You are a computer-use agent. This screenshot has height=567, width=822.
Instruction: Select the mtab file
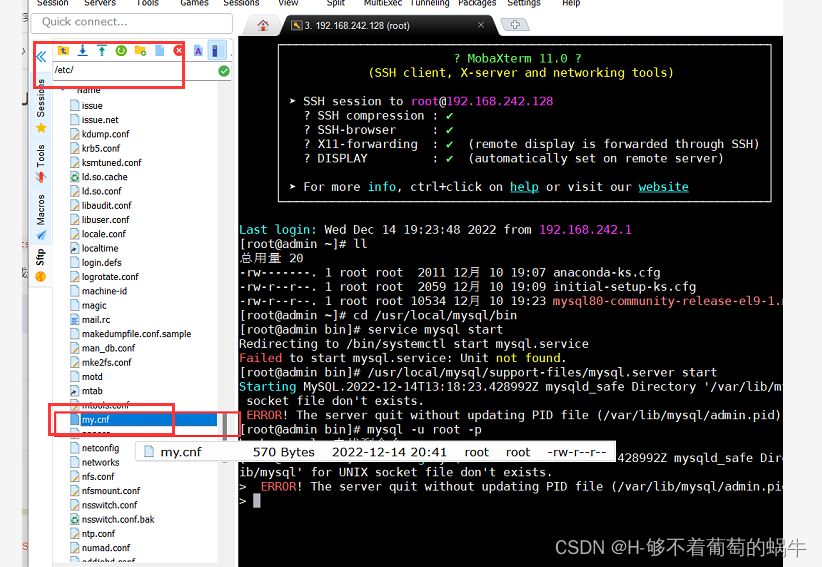coord(92,391)
